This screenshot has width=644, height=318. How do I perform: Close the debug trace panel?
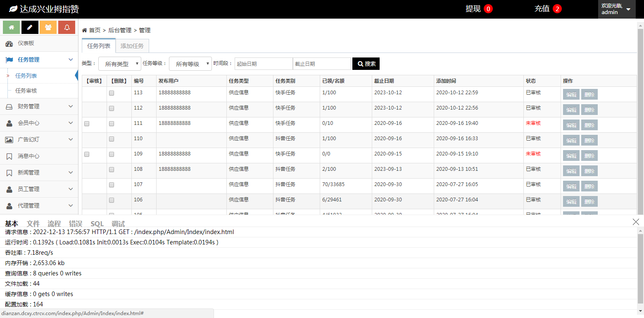636,222
